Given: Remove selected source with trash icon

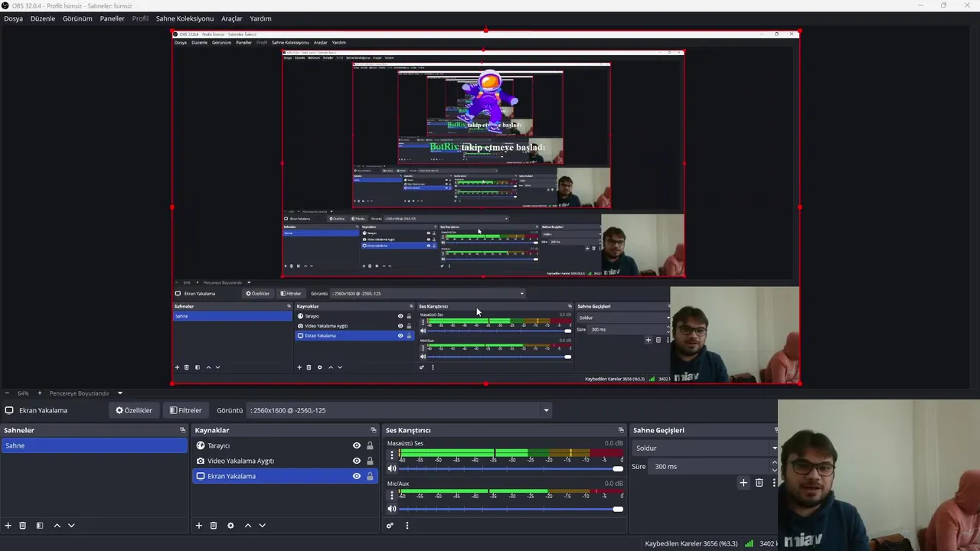Looking at the screenshot, I should pyautogui.click(x=214, y=526).
